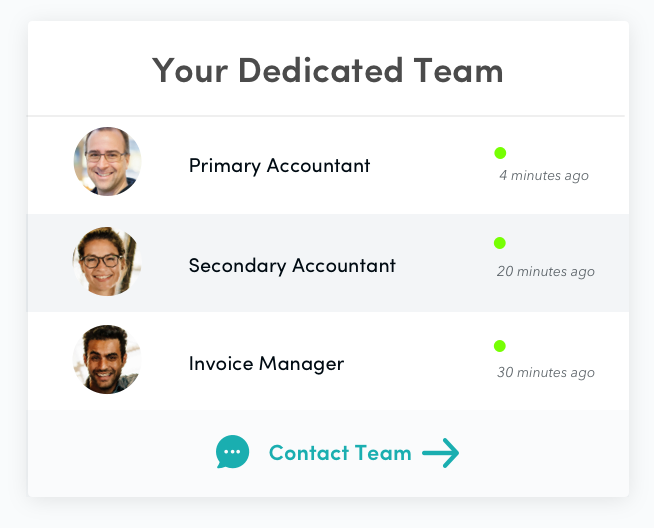Click the "20 minutes ago" timestamp
Screen dimensions: 654x528
click(x=546, y=272)
